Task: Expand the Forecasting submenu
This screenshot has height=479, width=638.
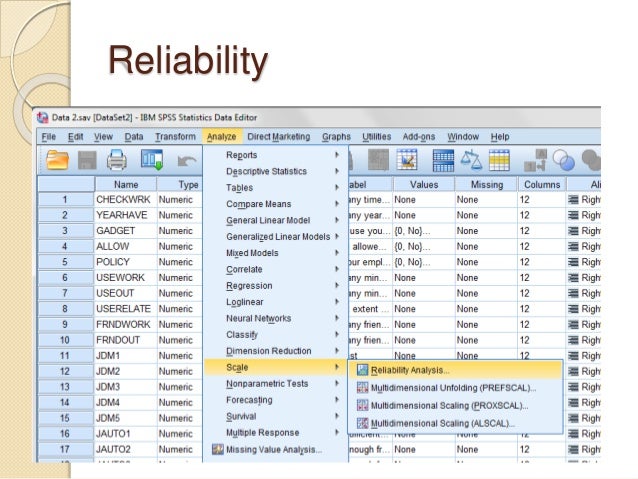Action: point(276,400)
